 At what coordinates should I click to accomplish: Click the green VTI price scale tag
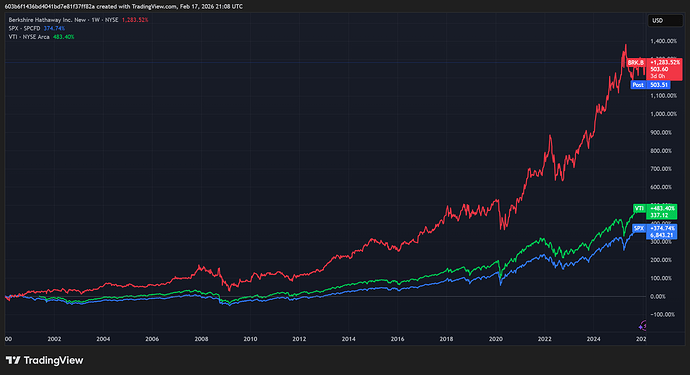pyautogui.click(x=639, y=208)
